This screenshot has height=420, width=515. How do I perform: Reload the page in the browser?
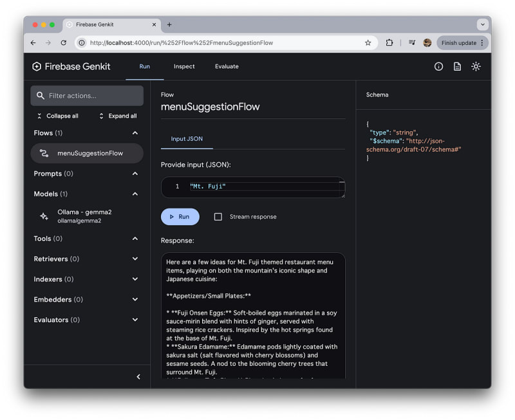[63, 43]
